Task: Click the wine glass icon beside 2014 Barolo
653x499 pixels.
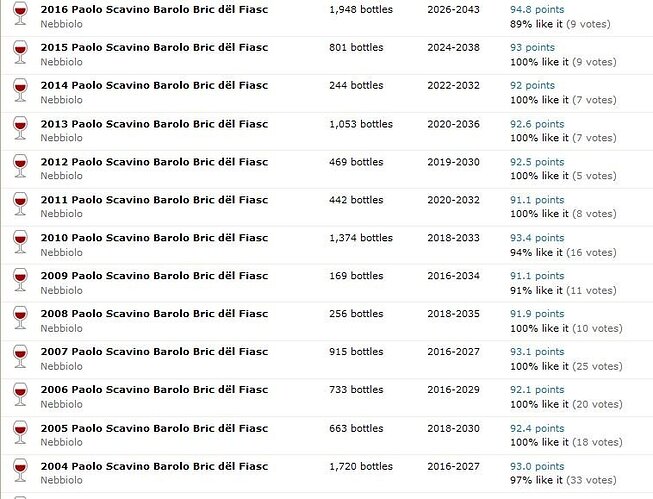Action: coord(20,90)
